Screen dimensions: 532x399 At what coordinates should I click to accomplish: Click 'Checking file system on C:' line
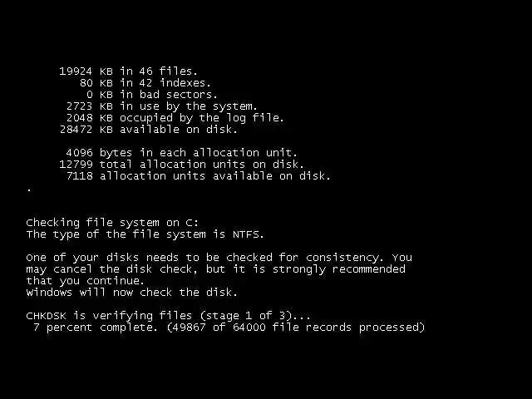[x=112, y=223]
